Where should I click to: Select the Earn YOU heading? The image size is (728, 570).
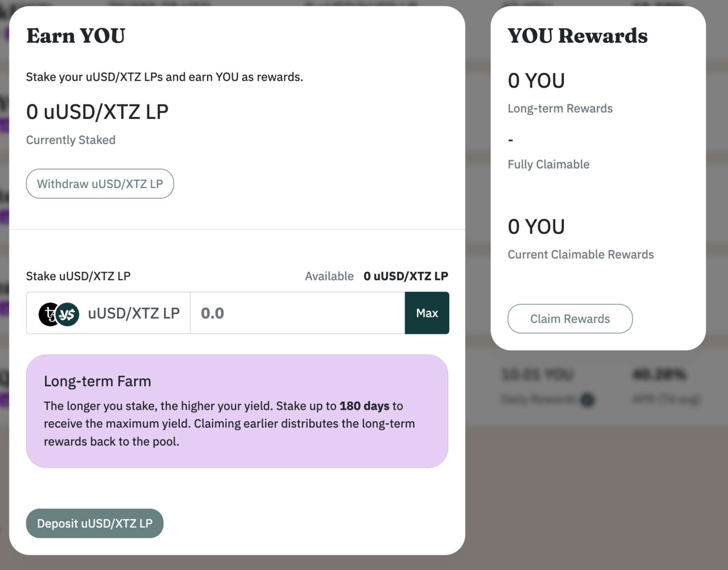[76, 36]
